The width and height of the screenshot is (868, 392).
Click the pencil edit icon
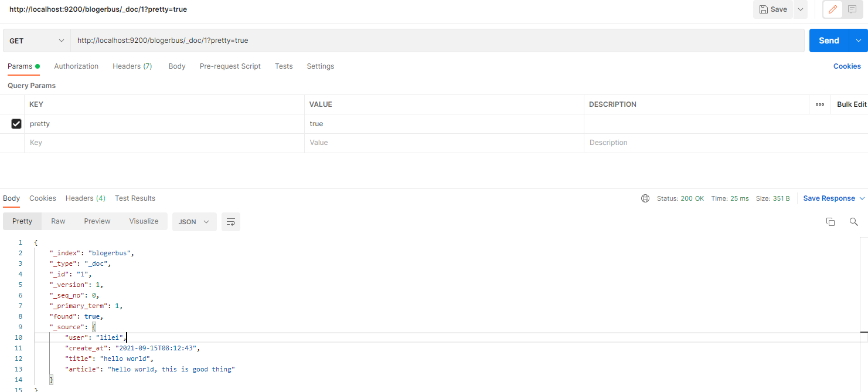[x=833, y=9]
